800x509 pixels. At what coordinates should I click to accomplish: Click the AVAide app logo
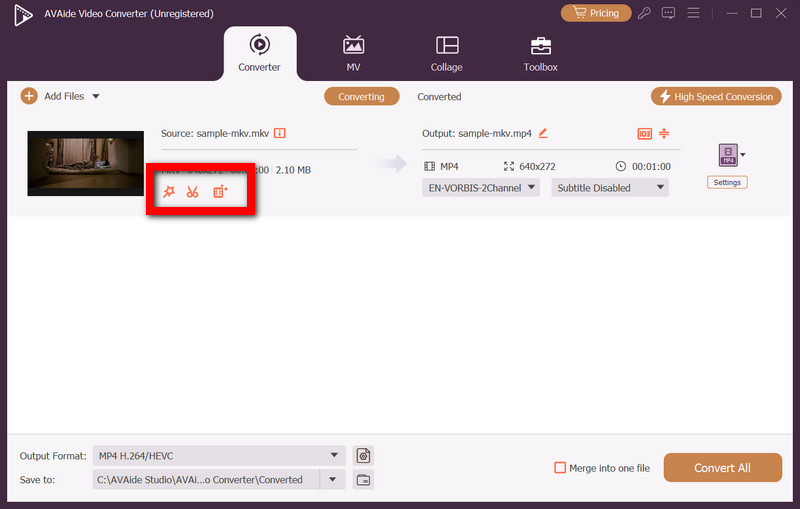coord(23,14)
